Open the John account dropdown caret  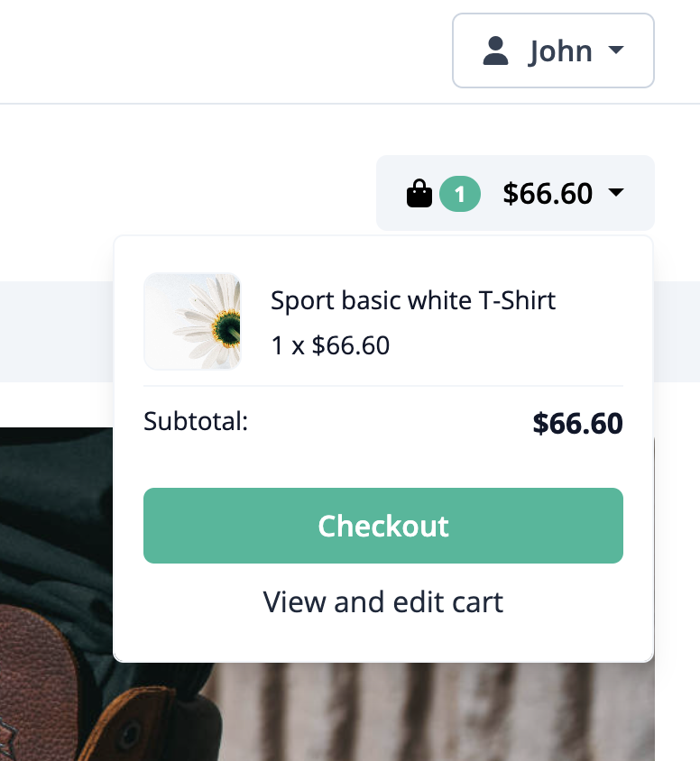[x=615, y=50]
